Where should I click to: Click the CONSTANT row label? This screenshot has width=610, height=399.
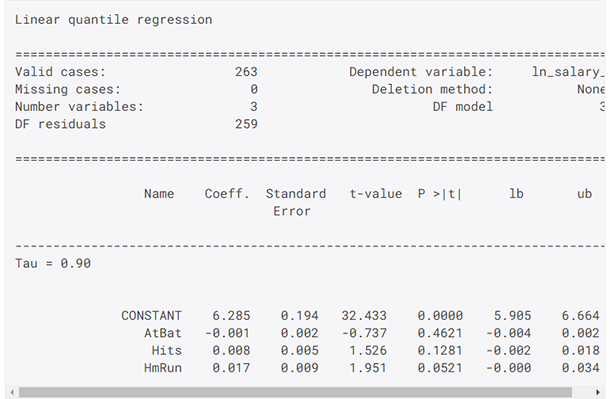click(151, 315)
